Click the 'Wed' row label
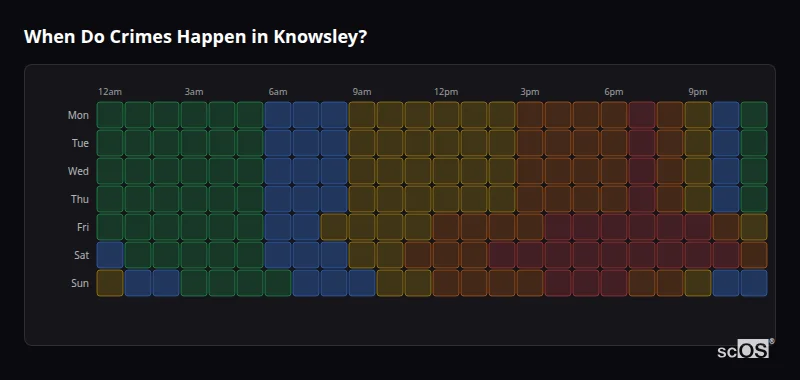This screenshot has width=800, height=380. [x=78, y=171]
